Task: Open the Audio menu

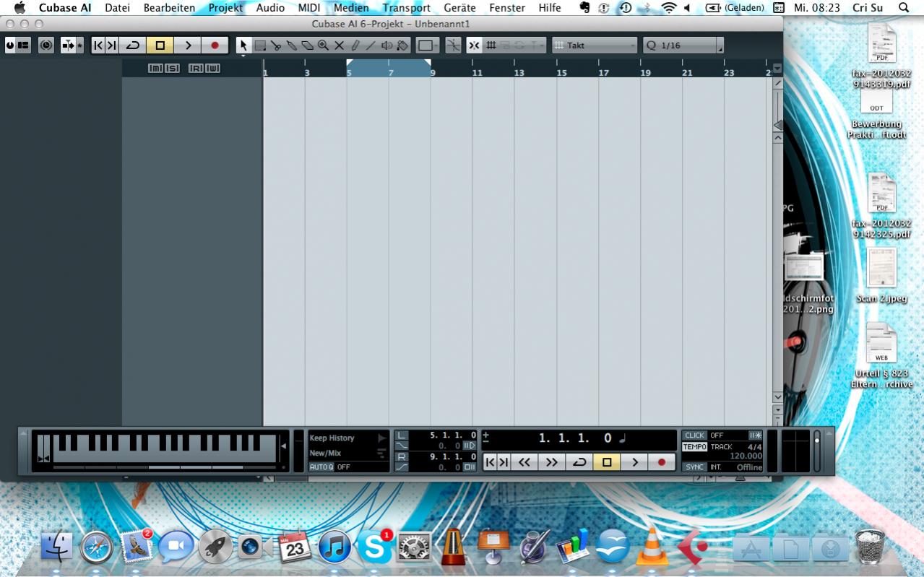Action: coord(270,8)
